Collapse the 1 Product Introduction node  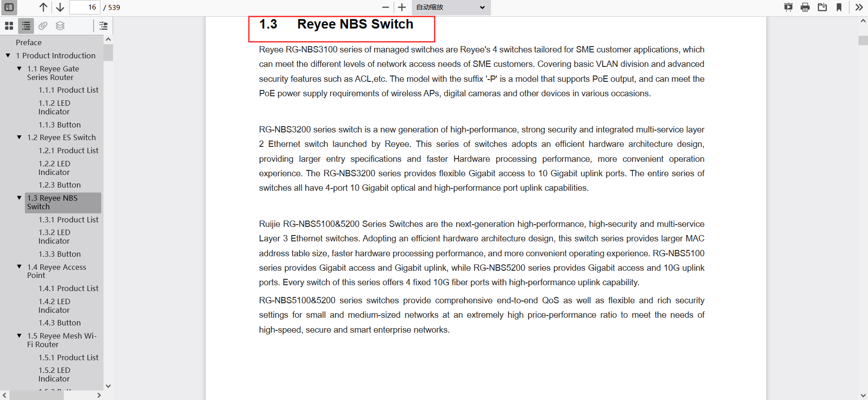[8, 56]
